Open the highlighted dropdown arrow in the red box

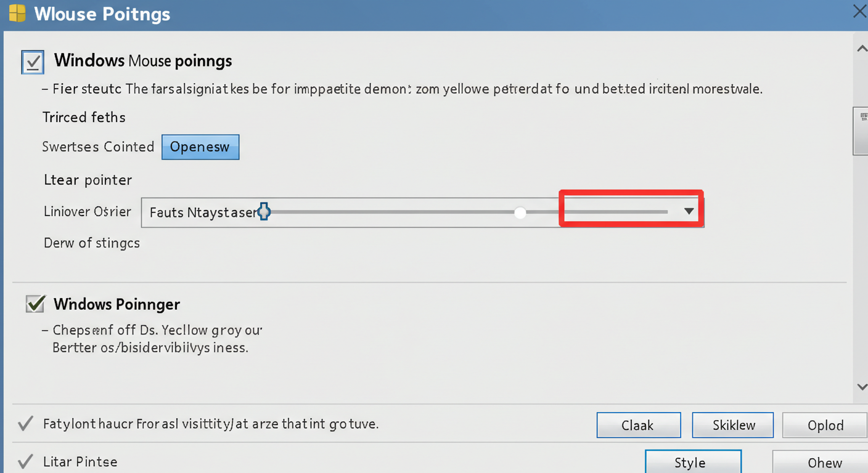point(689,211)
